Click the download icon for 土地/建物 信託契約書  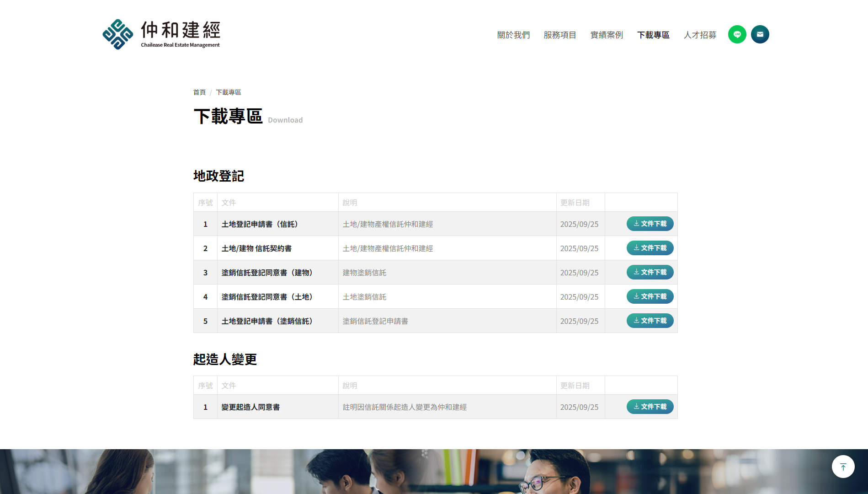pyautogui.click(x=635, y=247)
